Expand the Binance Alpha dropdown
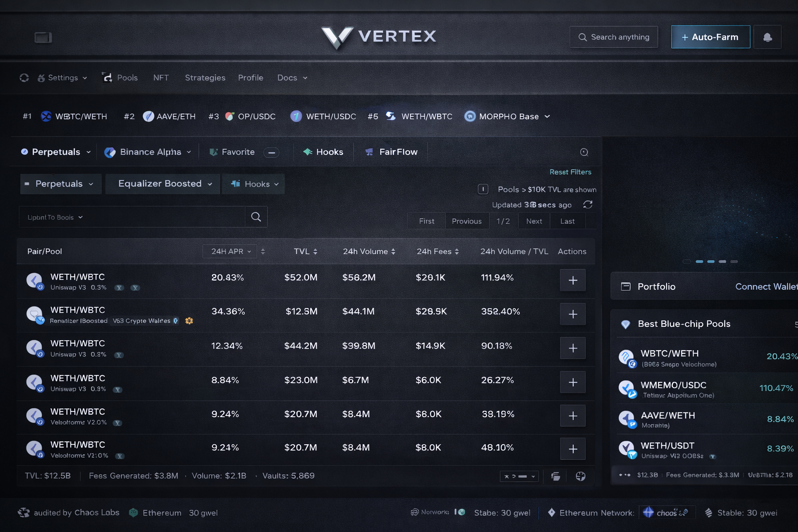798x532 pixels. tap(148, 152)
